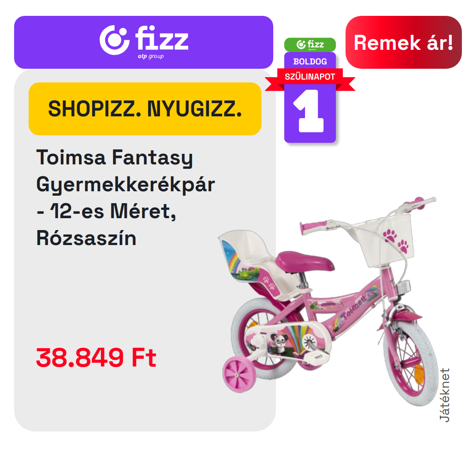Image resolution: width=476 pixels, height=476 pixels.
Task: Click the big number 1 birthday icon
Action: (309, 111)
